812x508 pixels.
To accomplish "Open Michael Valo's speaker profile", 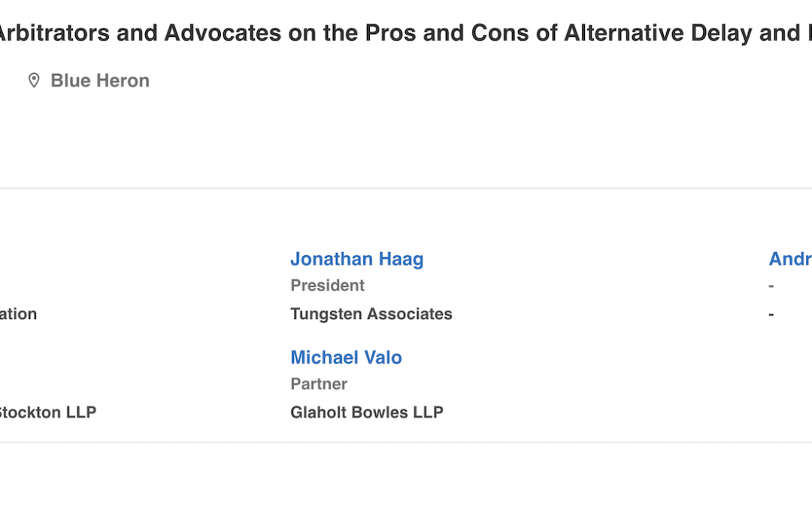I will [346, 357].
